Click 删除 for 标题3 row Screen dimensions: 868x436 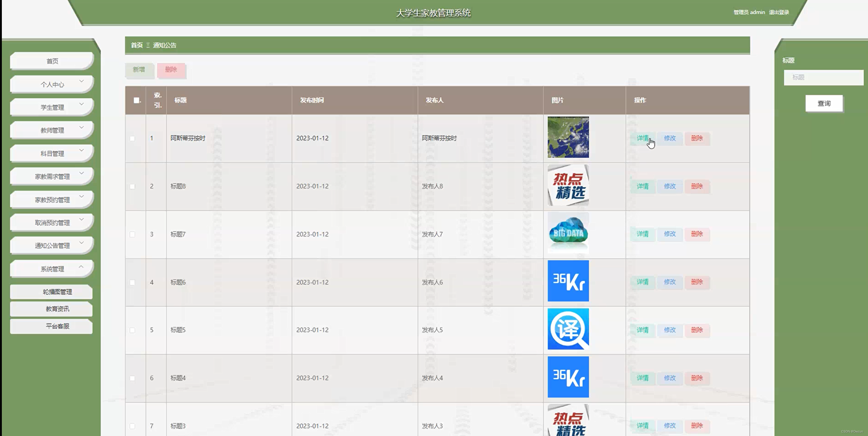pyautogui.click(x=697, y=426)
